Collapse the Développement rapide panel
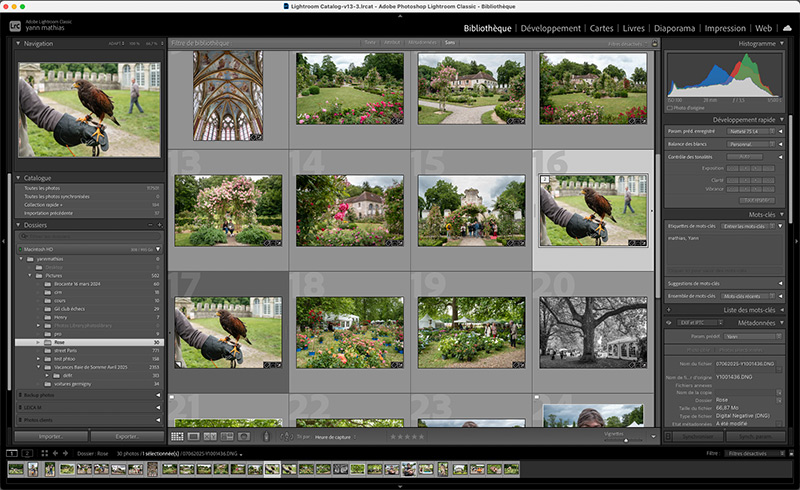This screenshot has height=490, width=800. [782, 119]
